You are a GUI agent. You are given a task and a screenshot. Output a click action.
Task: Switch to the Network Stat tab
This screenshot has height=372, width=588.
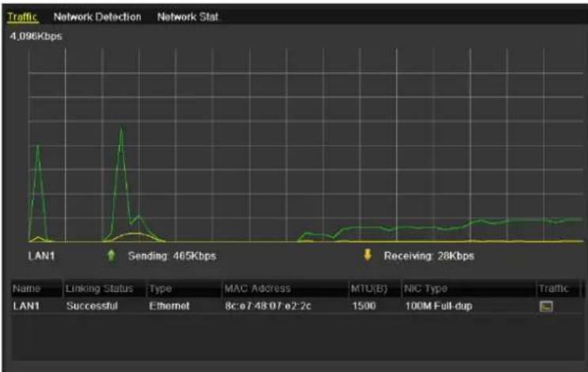[x=188, y=17]
